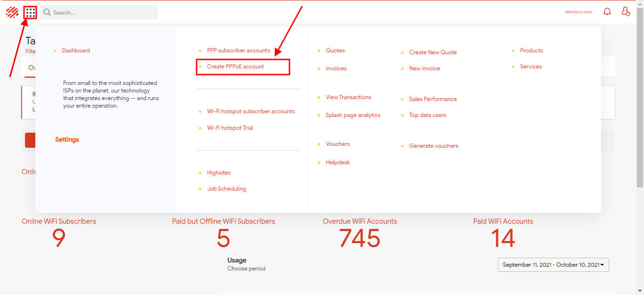Open the Products menu entry
This screenshot has width=644, height=295.
531,51
